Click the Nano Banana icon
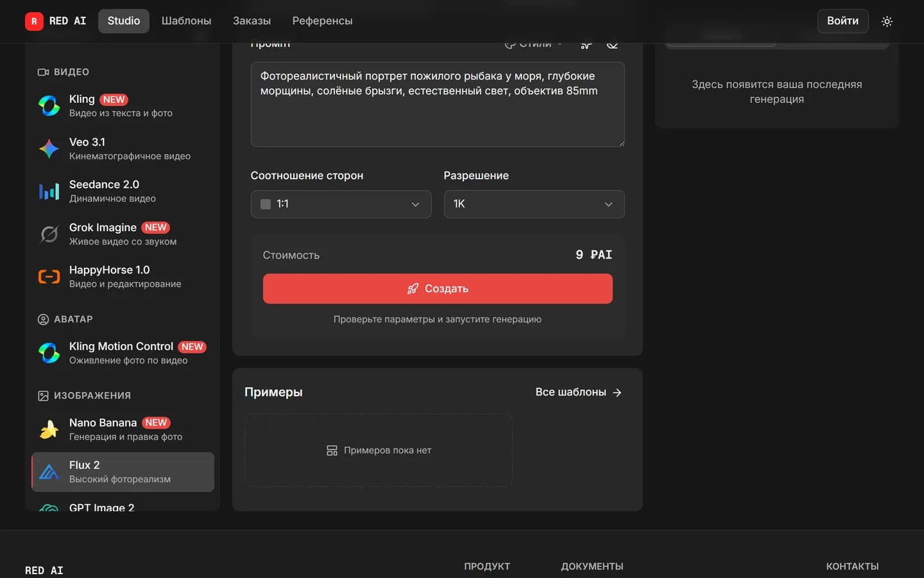924x578 pixels. 49,429
